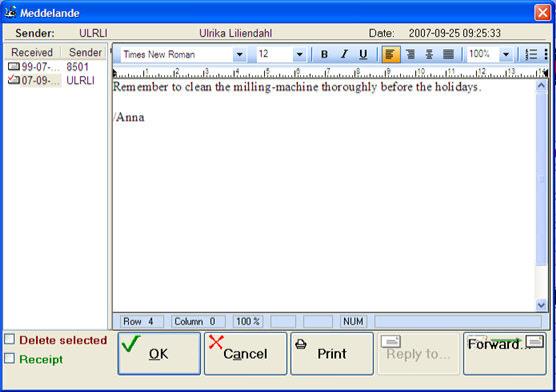Image resolution: width=556 pixels, height=392 pixels.
Task: Select the message from sender ULRLI
Action: click(55, 81)
